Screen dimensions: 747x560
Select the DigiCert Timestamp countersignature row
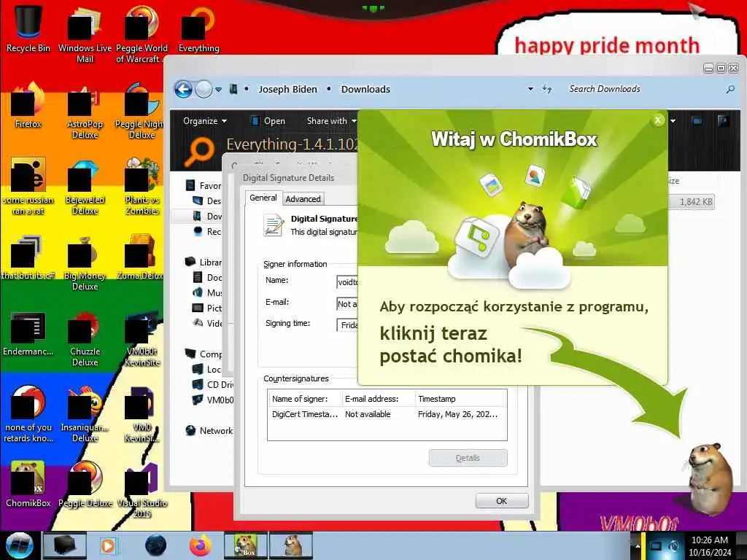pyautogui.click(x=387, y=414)
